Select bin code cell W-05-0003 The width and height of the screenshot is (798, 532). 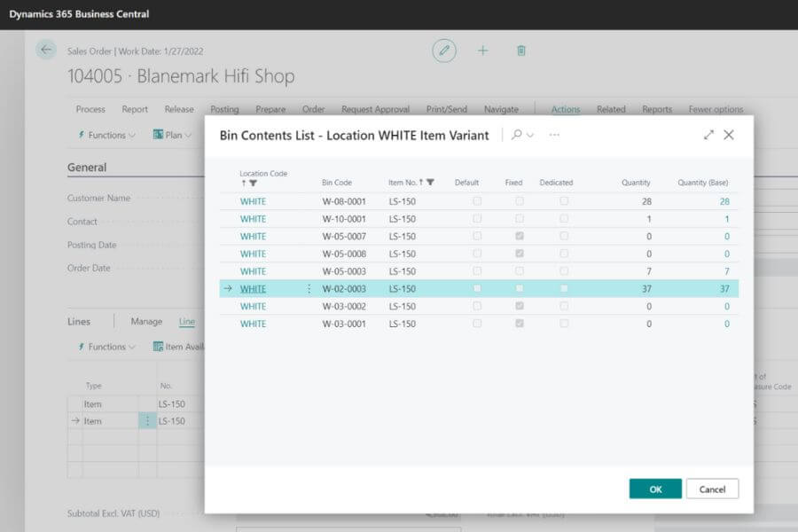(344, 271)
